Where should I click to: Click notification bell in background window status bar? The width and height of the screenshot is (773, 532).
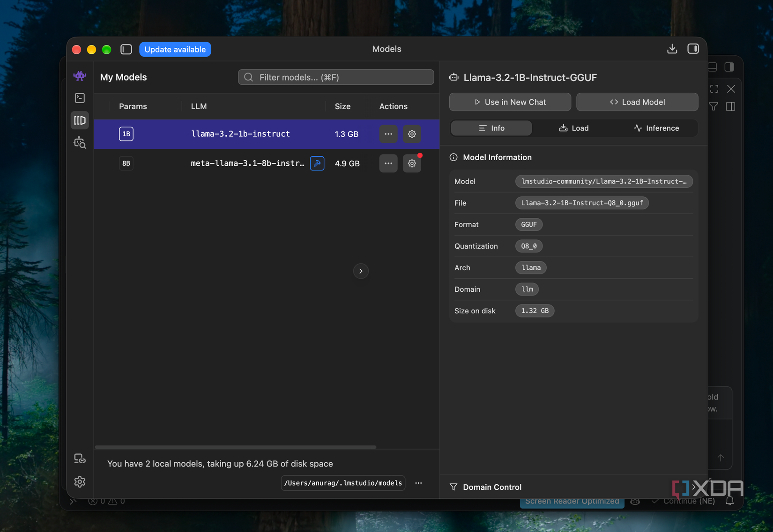(x=730, y=501)
